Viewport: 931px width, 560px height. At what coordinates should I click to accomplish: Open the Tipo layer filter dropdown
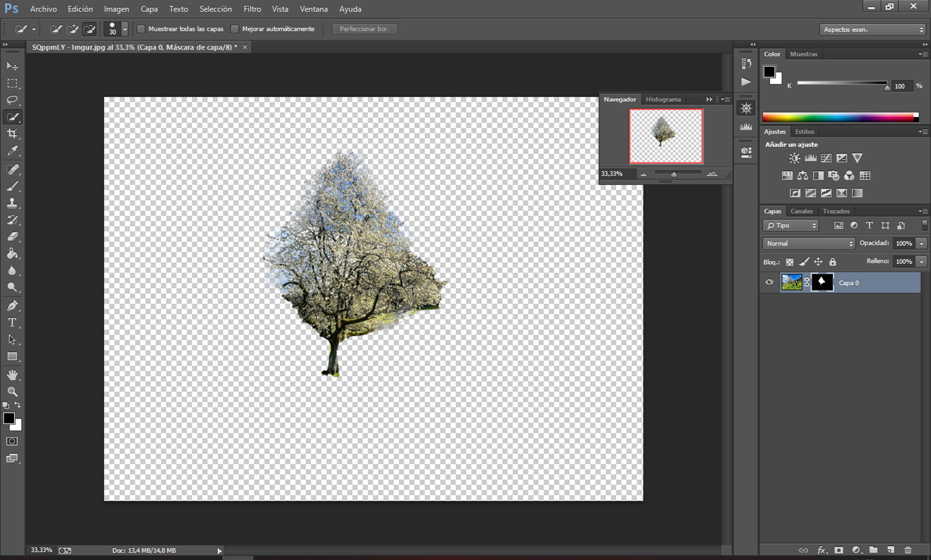pos(790,225)
